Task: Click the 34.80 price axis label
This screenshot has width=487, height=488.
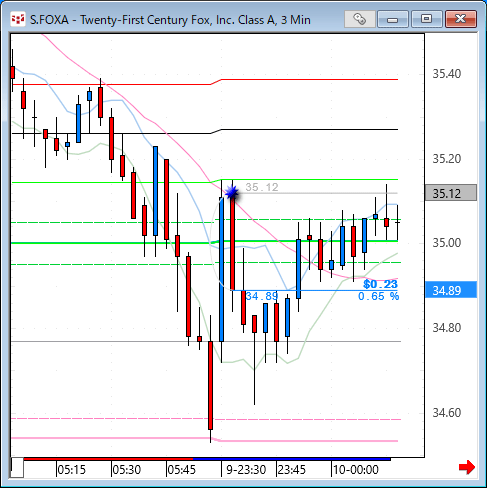Action: pos(447,328)
